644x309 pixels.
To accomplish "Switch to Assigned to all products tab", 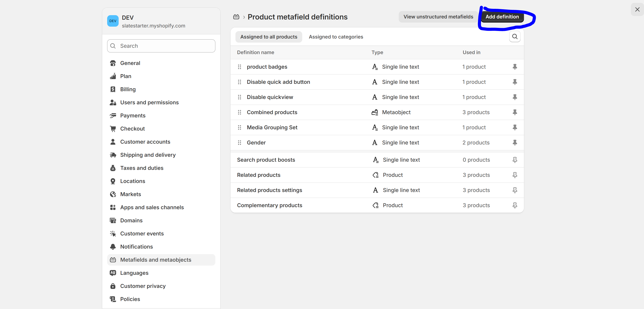I will click(269, 37).
